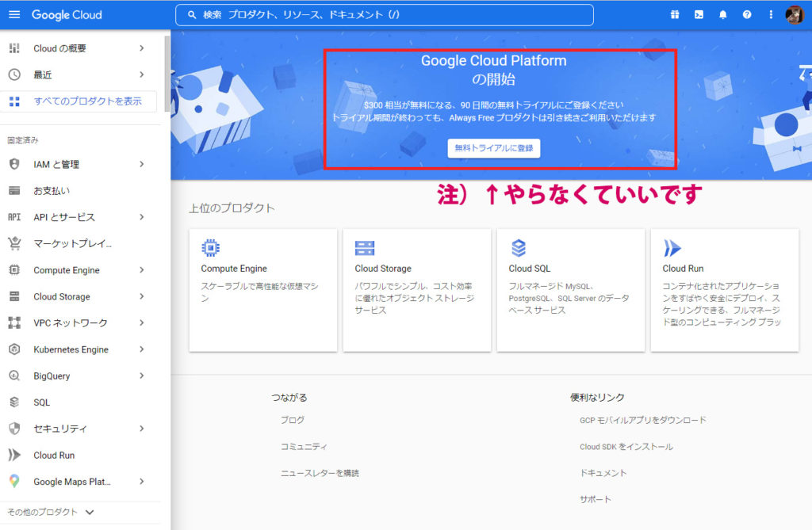Click the sidebar vertical scrollbar
The height and width of the screenshot is (530, 812).
click(x=167, y=72)
